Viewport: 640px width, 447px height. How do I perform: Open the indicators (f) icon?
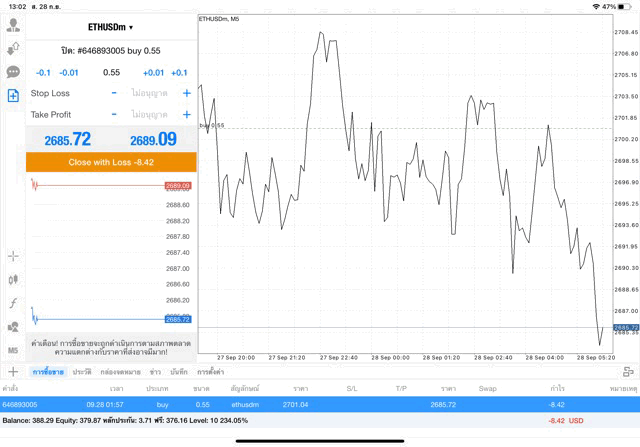coord(13,303)
